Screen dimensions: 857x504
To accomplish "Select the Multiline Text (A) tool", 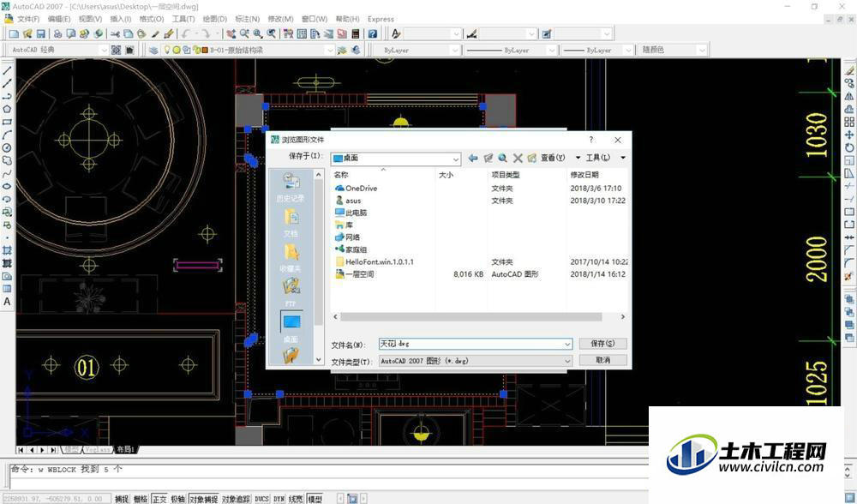I will [x=7, y=301].
